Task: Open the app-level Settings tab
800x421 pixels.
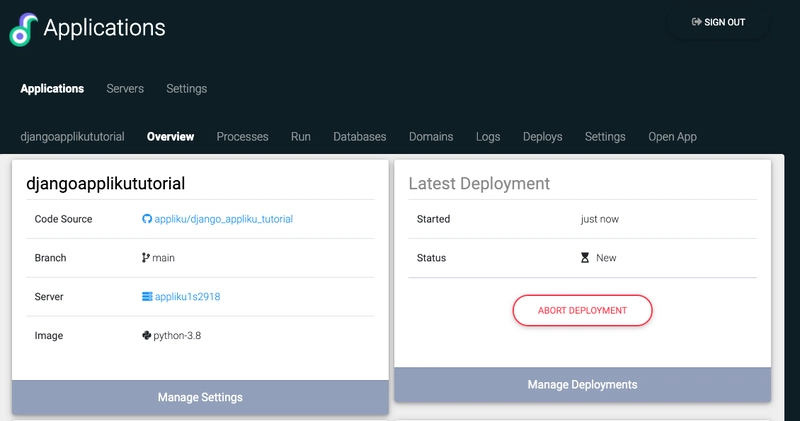Action: tap(605, 137)
